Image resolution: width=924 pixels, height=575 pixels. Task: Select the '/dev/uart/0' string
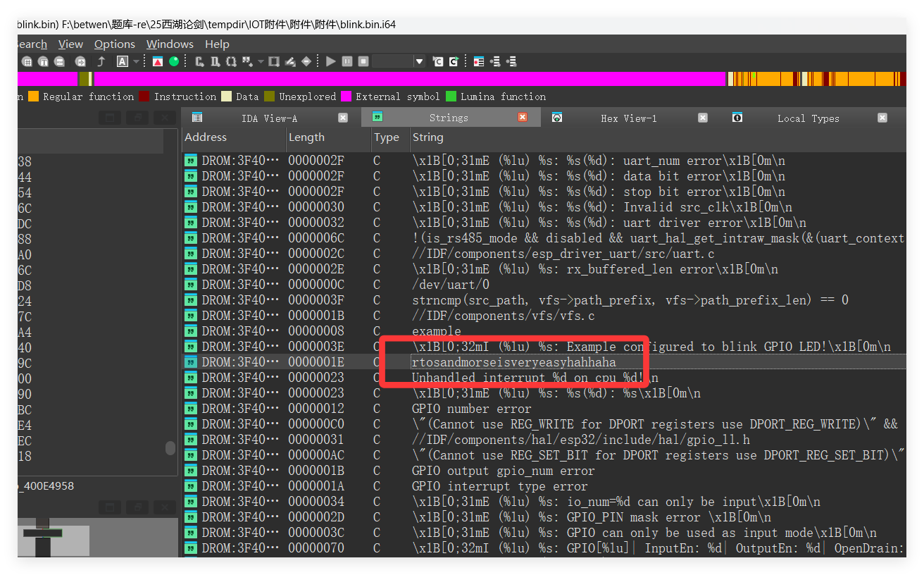(x=451, y=285)
